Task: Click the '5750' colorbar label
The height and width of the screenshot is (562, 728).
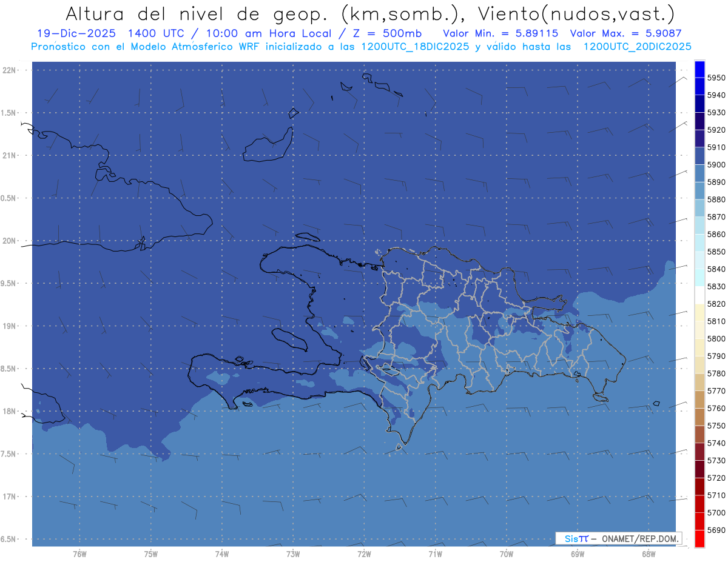Action: [x=716, y=426]
